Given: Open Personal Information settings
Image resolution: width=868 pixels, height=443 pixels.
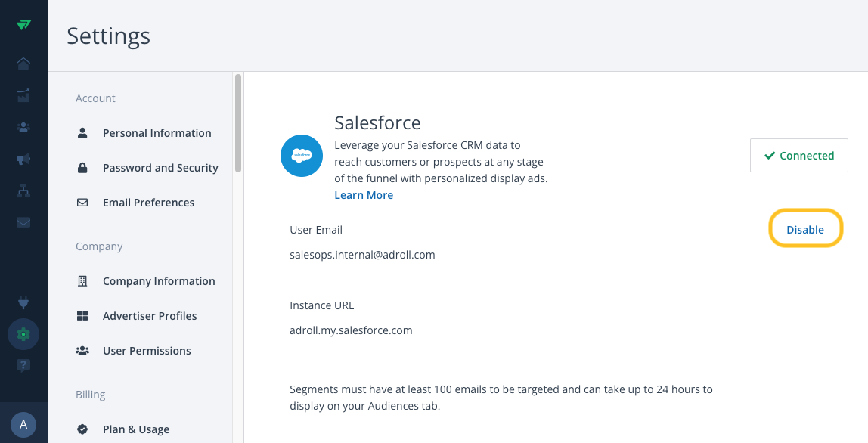Looking at the screenshot, I should pos(157,133).
